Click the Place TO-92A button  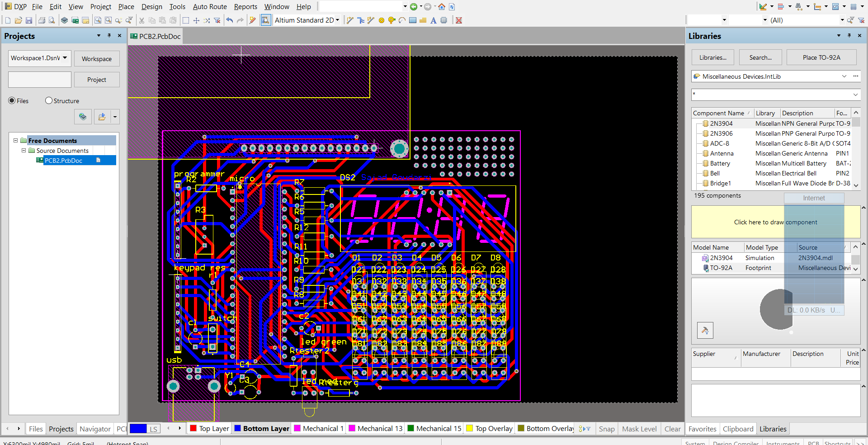pos(821,57)
